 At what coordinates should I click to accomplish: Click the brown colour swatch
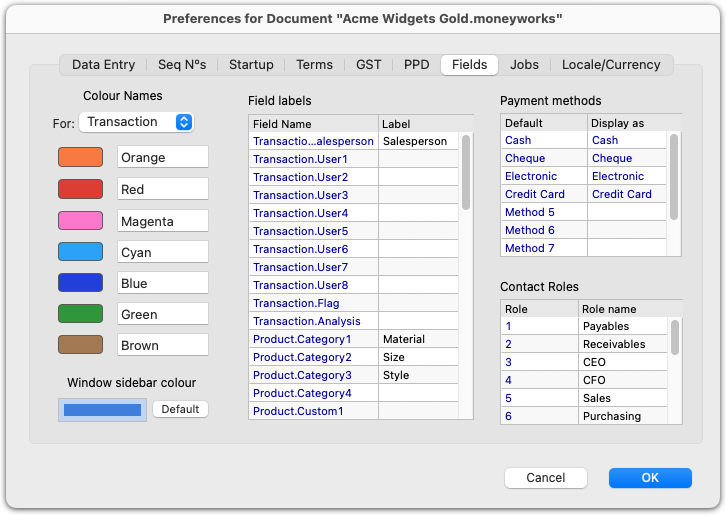coord(81,345)
